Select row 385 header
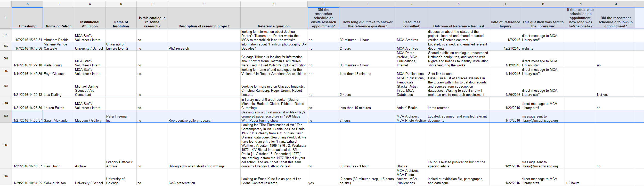The image size is (644, 186). pos(6,116)
